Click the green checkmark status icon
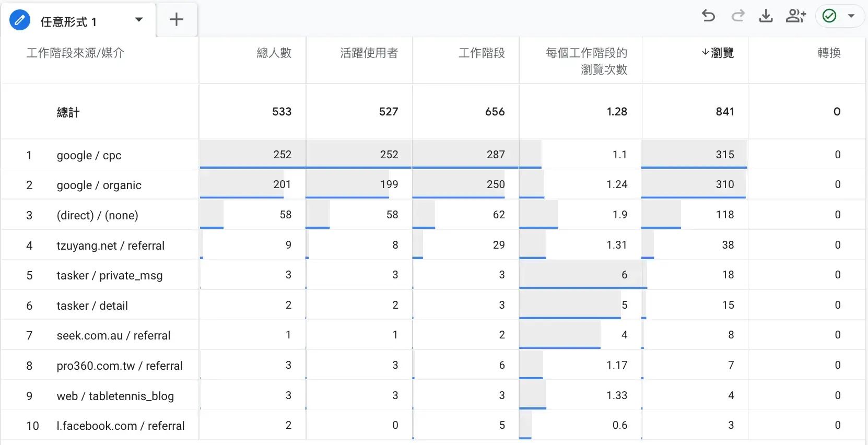This screenshot has height=445, width=868. tap(829, 16)
